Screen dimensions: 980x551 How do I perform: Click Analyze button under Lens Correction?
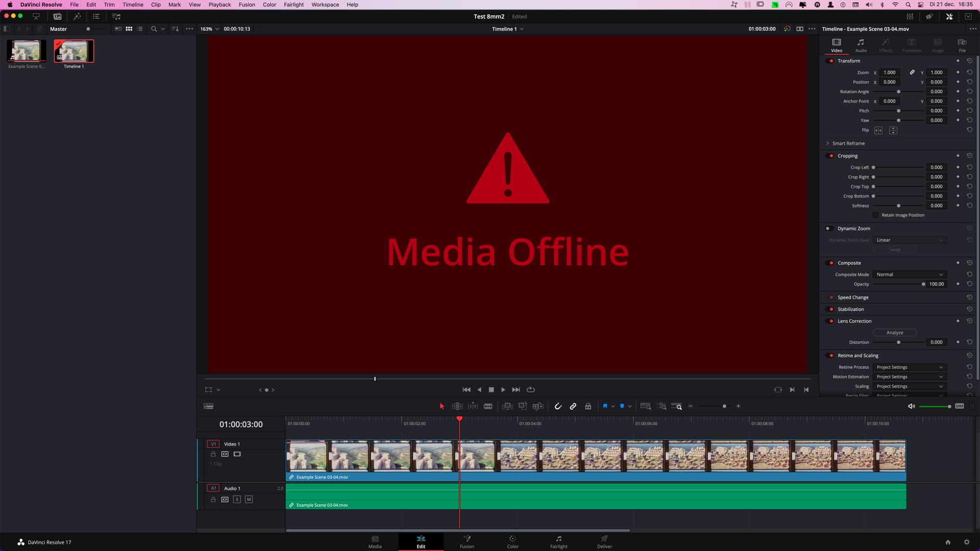pyautogui.click(x=895, y=333)
